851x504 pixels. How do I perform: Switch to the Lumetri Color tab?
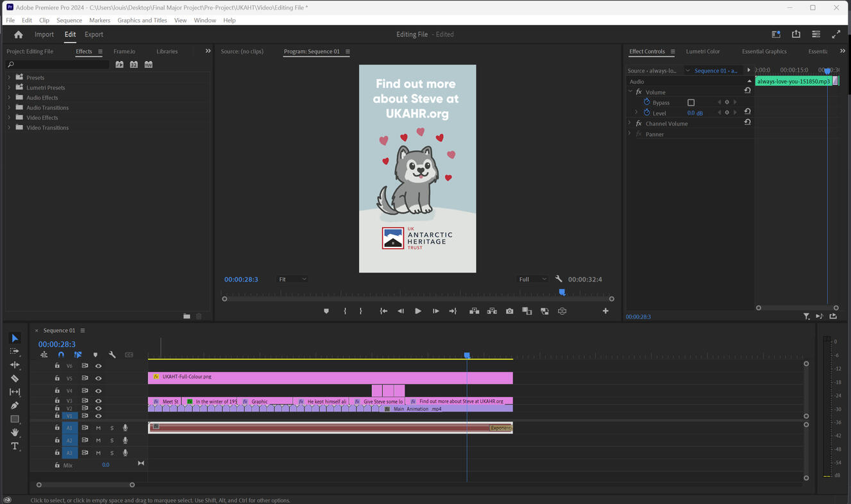702,51
